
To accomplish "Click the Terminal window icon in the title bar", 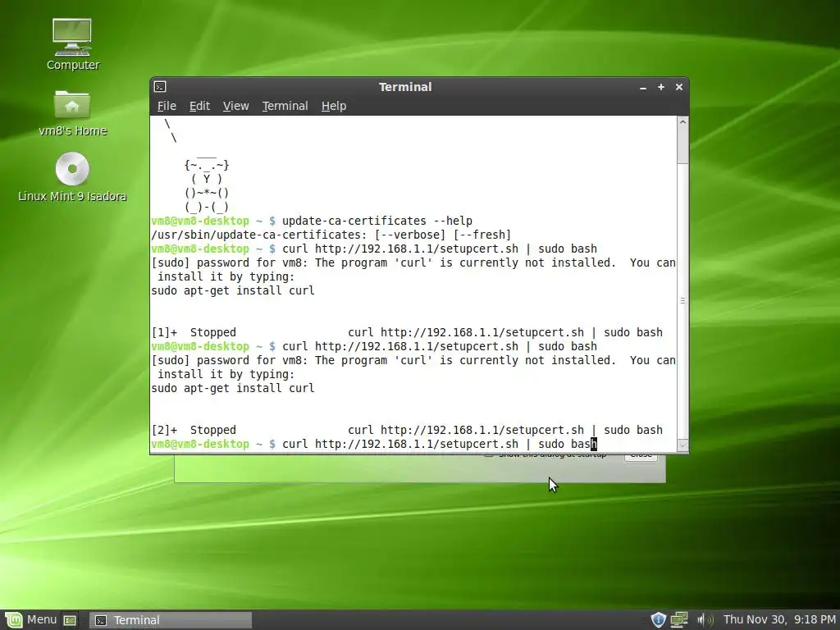I will coord(160,87).
